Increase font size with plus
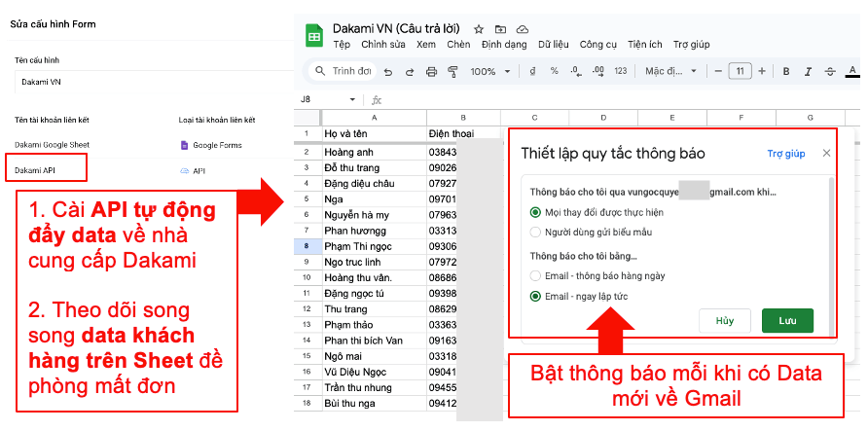The image size is (868, 431). [x=762, y=71]
